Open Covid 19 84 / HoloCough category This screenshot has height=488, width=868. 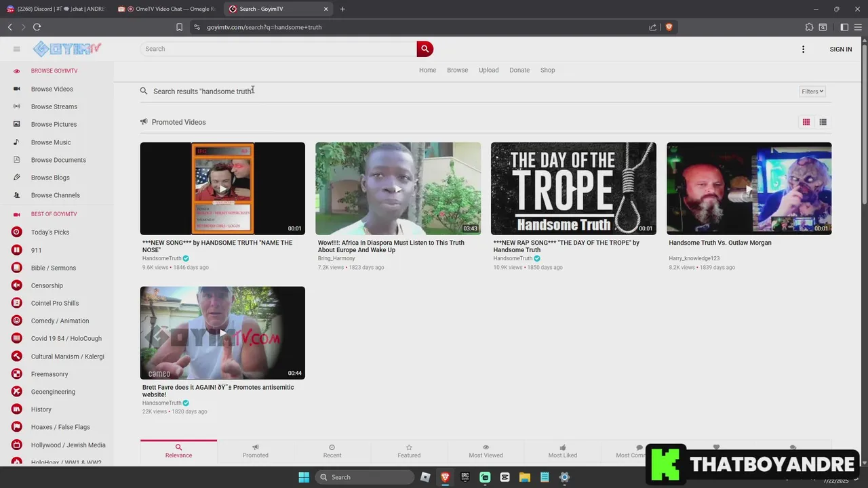[66, 338]
